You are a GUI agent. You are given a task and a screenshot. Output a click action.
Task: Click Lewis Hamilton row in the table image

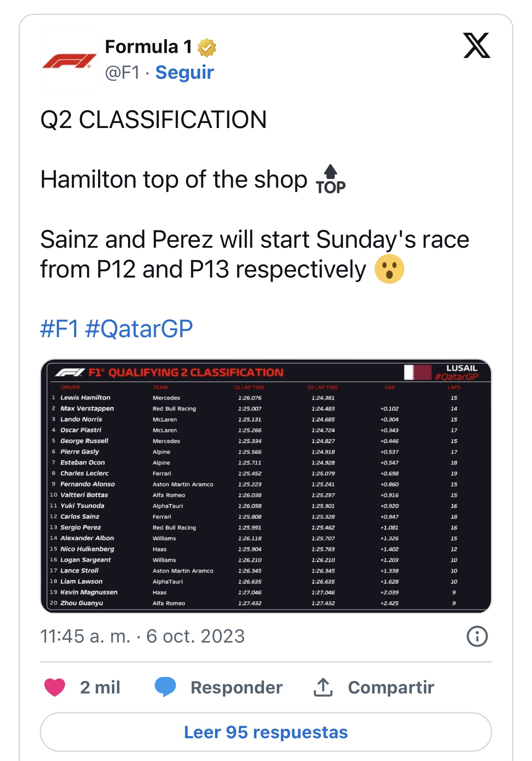tap(85, 398)
